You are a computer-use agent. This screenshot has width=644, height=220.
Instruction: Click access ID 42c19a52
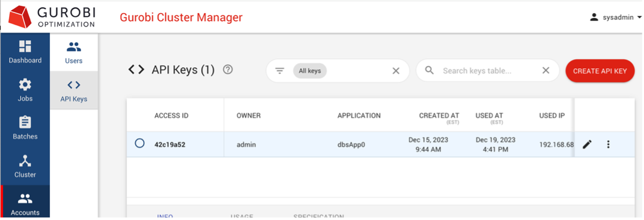[x=170, y=145]
